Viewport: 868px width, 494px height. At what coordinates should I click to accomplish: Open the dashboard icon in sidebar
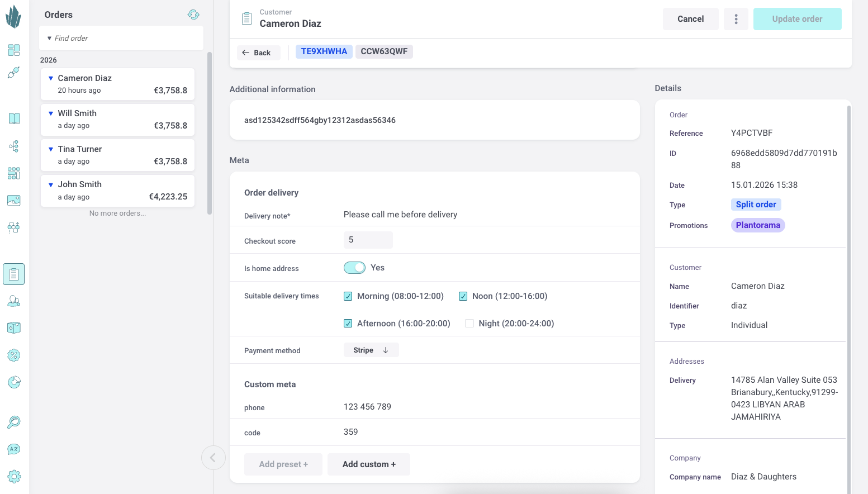[14, 50]
